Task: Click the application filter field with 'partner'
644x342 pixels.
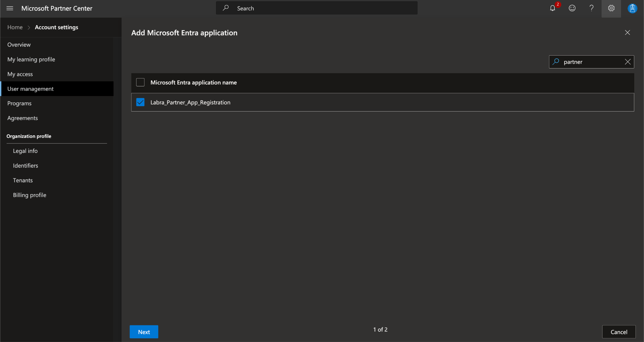Action: [591, 62]
